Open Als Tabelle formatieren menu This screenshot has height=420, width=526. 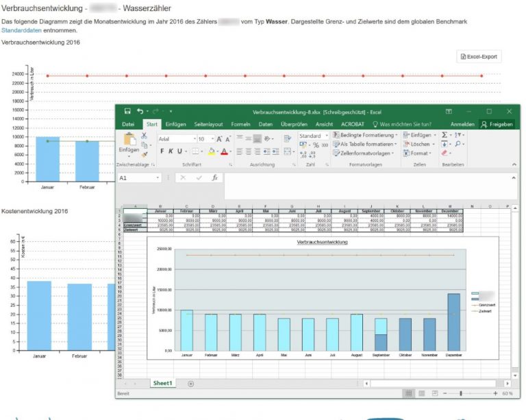point(364,144)
